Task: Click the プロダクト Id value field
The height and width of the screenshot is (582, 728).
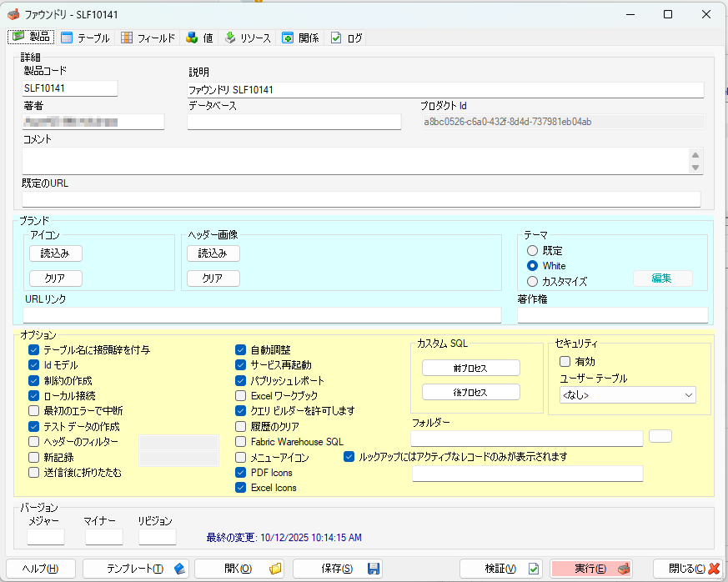Action: [x=564, y=122]
